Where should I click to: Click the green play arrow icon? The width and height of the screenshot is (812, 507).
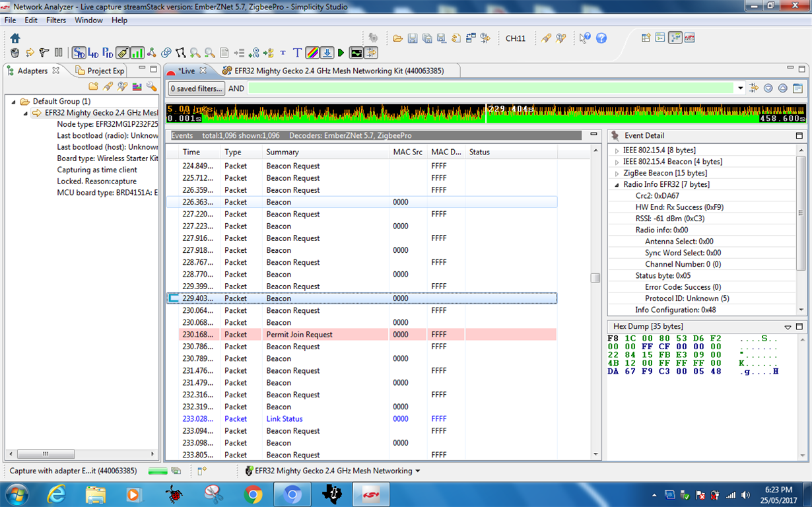click(x=341, y=52)
